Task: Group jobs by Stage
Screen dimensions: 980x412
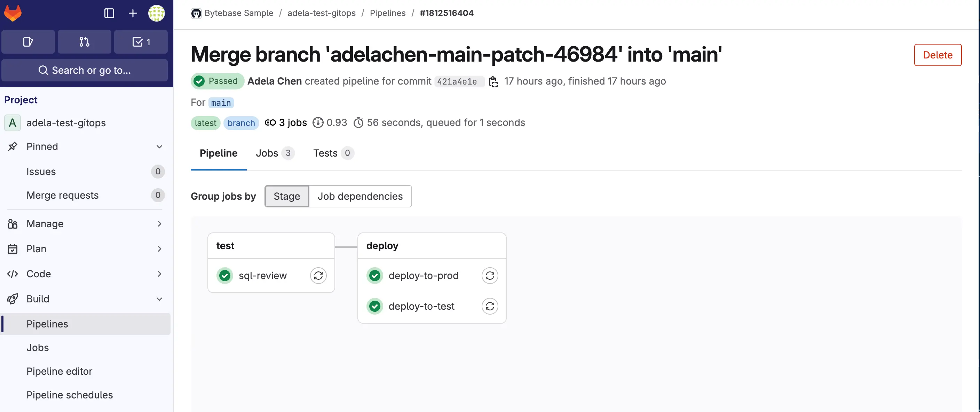Action: pos(287,196)
